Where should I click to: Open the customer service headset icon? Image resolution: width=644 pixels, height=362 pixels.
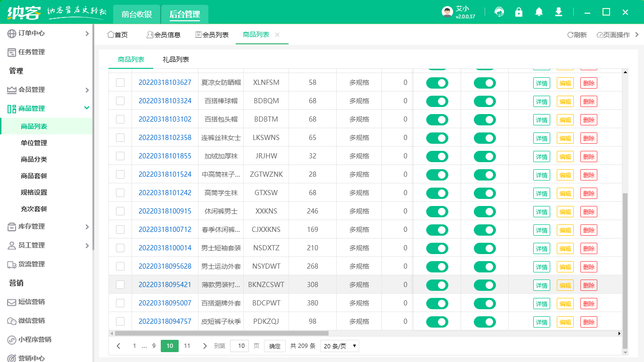pyautogui.click(x=499, y=12)
